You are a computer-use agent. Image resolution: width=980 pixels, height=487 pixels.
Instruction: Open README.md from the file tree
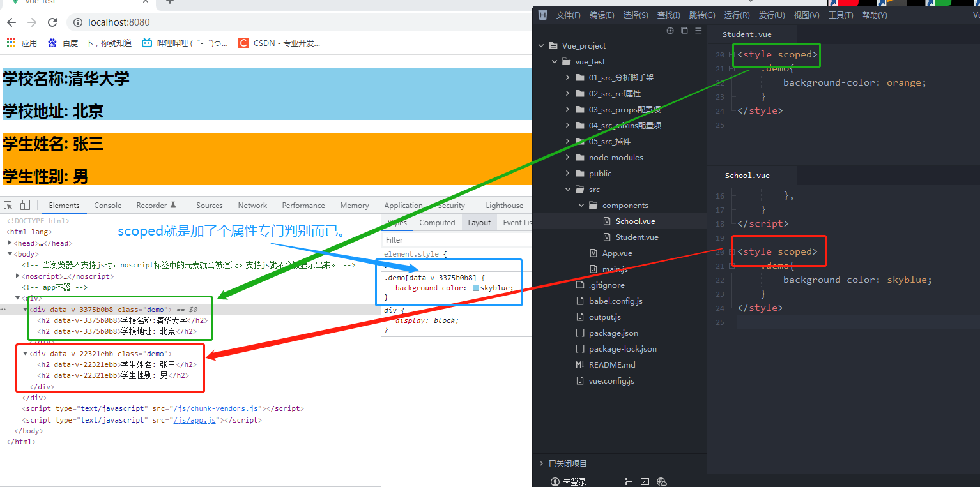(612, 365)
